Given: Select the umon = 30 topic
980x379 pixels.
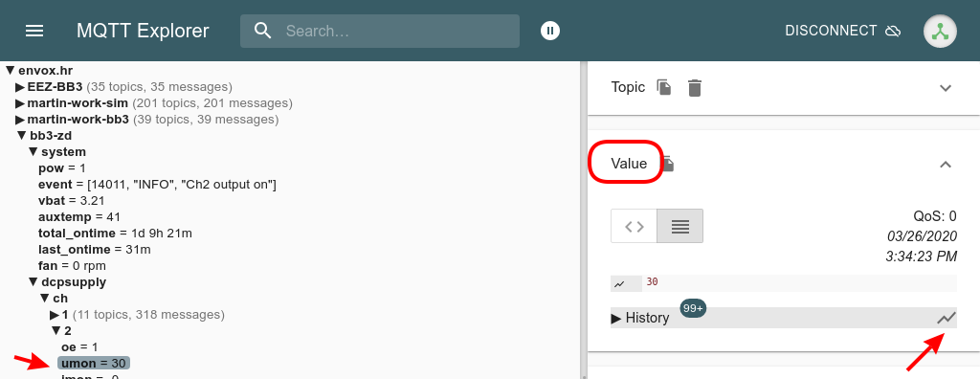Looking at the screenshot, I should [x=94, y=363].
